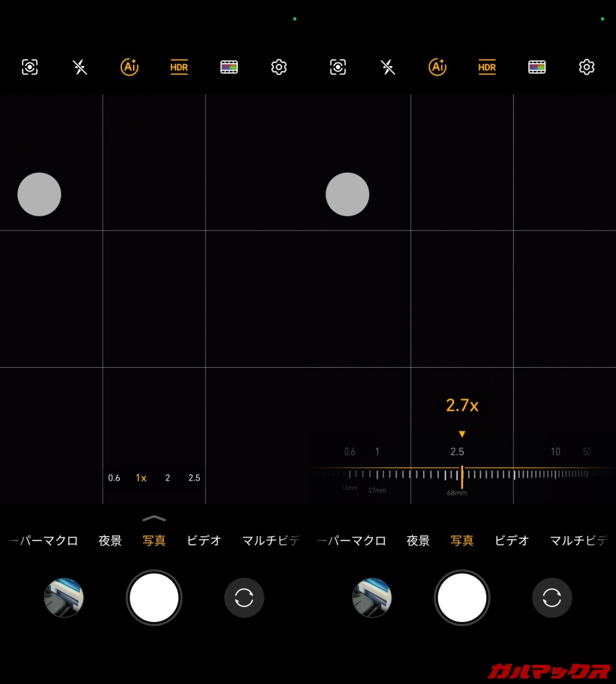The image size is (616, 684).
Task: Toggle the AI mode in the left camera view
Action: (129, 67)
